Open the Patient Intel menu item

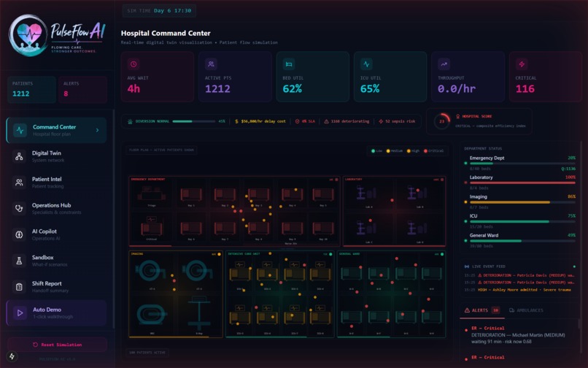coord(57,183)
